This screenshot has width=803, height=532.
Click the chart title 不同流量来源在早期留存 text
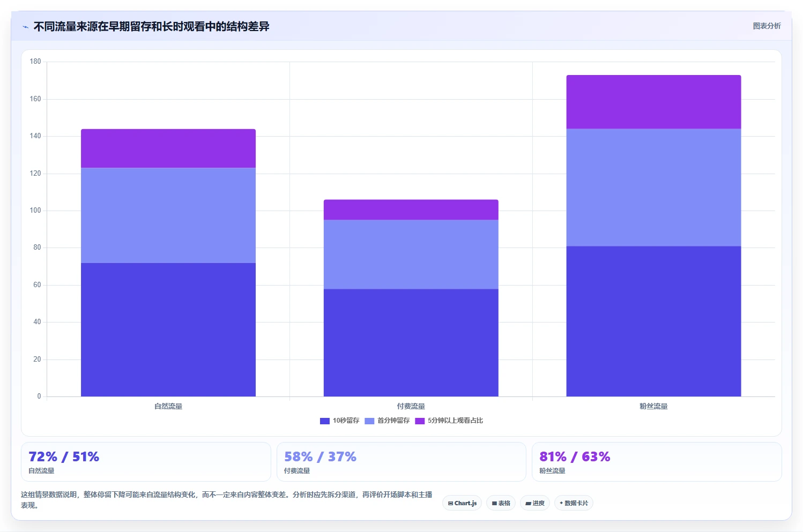[x=152, y=26]
